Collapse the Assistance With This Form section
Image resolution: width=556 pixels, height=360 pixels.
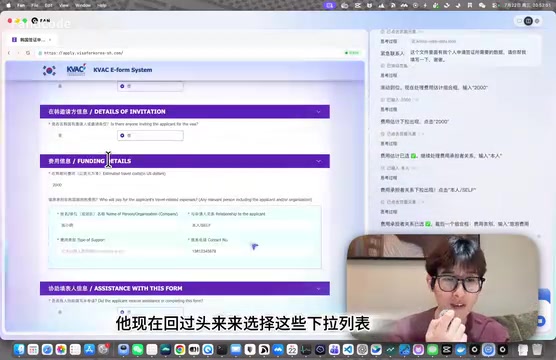318,288
